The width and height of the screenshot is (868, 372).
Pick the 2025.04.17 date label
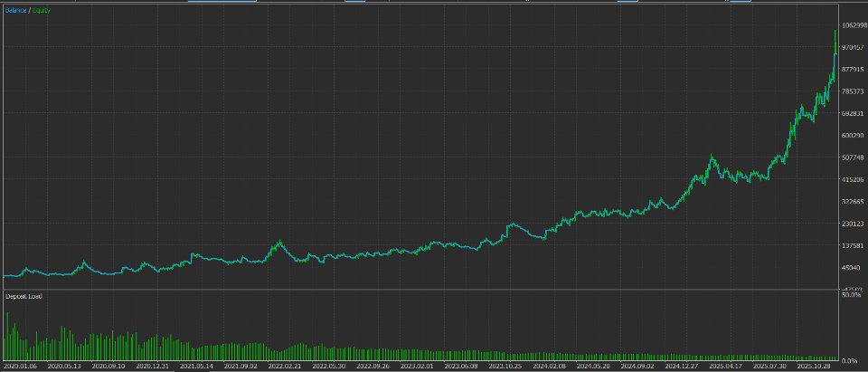[726, 367]
